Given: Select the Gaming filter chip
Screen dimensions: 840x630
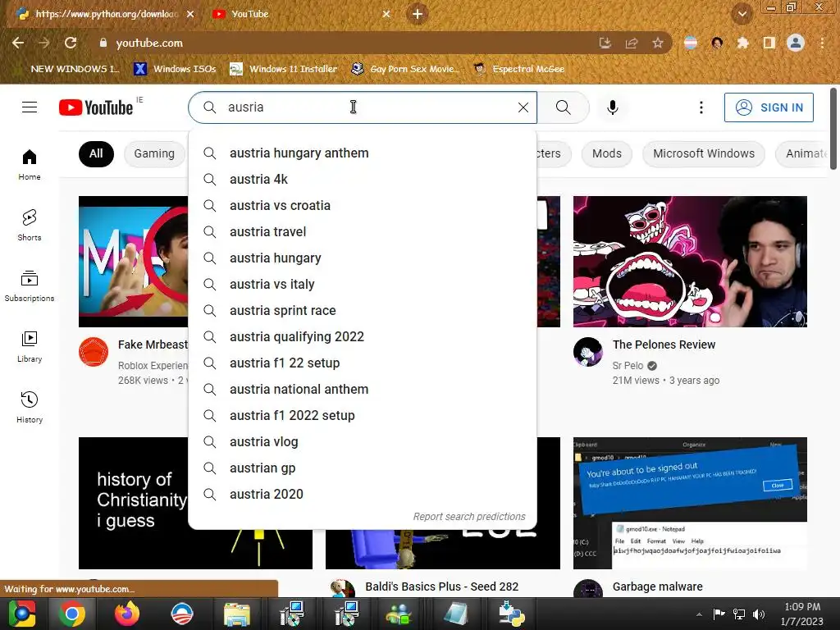Looking at the screenshot, I should click(x=154, y=153).
